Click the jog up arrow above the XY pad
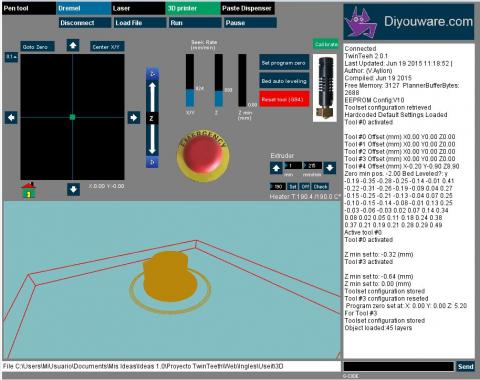Screen dimensions: 480x380 (x=73, y=45)
